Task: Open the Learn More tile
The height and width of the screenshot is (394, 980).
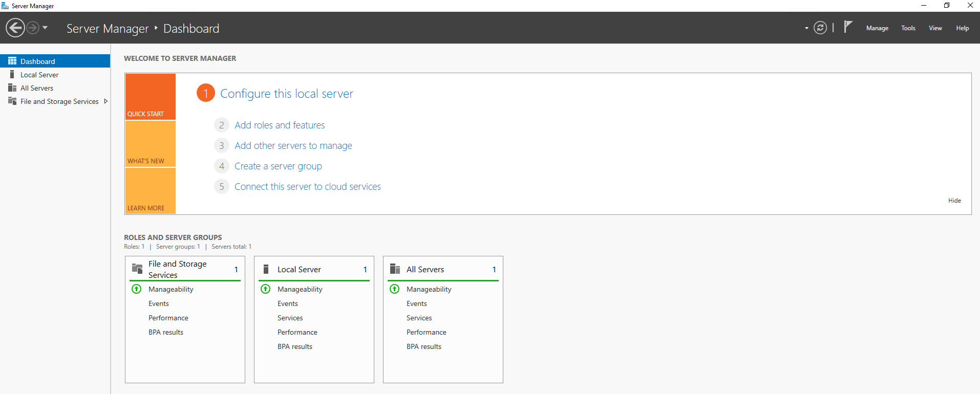Action: coord(151,190)
